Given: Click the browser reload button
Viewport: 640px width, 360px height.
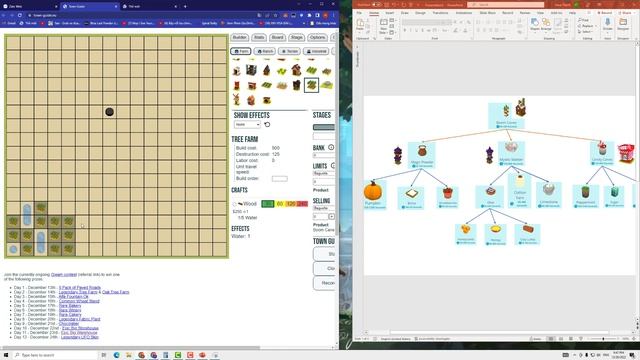Looking at the screenshot, I should [x=20, y=15].
